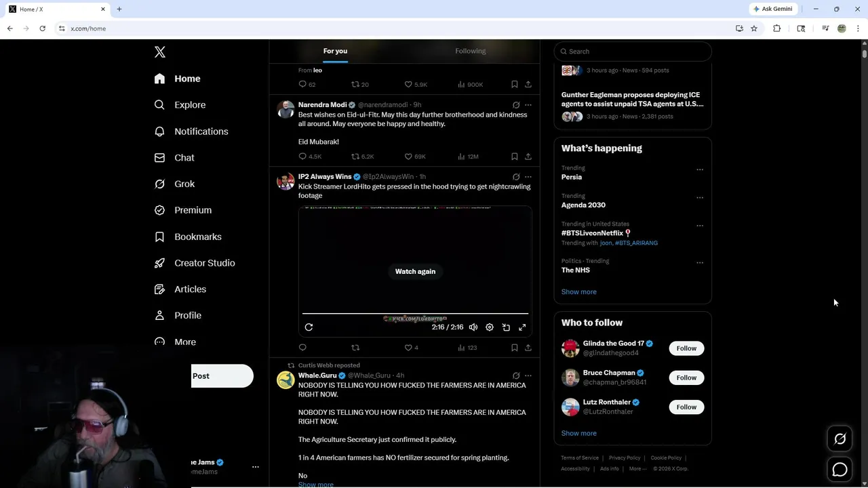Image resolution: width=868 pixels, height=488 pixels.
Task: Open the account menu three dots
Action: click(256, 467)
